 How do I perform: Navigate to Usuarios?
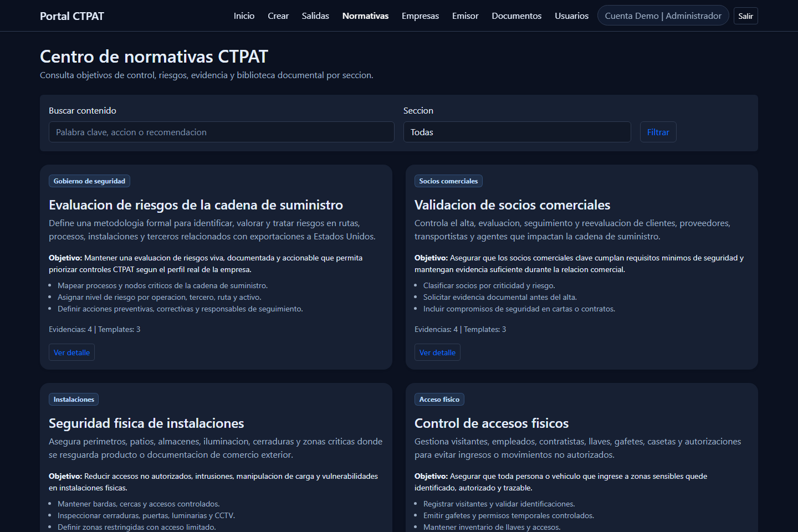click(x=571, y=16)
